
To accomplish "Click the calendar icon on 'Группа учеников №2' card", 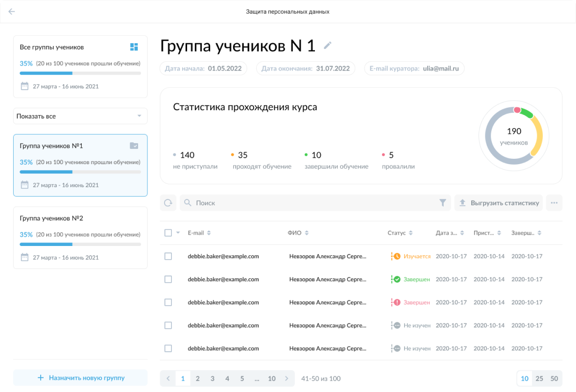I will pyautogui.click(x=24, y=257).
